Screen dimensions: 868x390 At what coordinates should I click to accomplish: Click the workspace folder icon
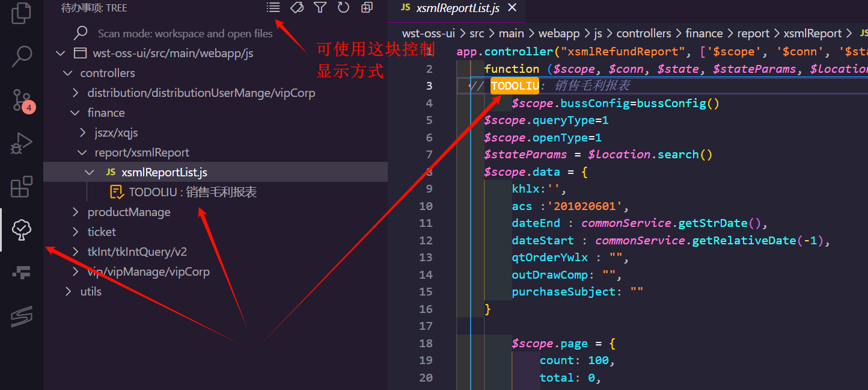point(79,53)
